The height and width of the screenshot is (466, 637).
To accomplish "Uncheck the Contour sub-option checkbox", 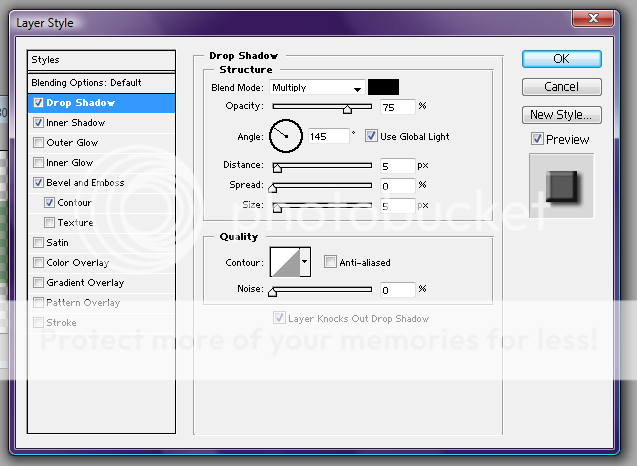I will click(x=50, y=202).
